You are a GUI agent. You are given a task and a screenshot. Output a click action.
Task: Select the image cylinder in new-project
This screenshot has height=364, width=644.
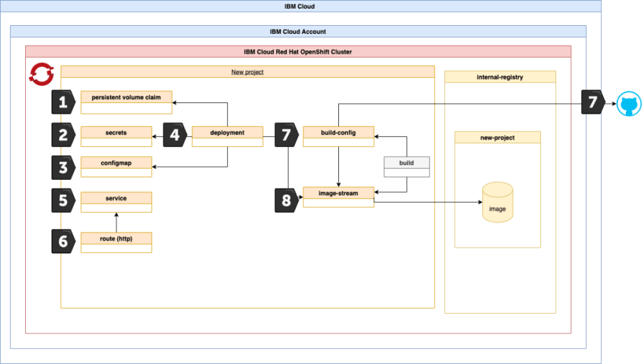click(x=497, y=202)
